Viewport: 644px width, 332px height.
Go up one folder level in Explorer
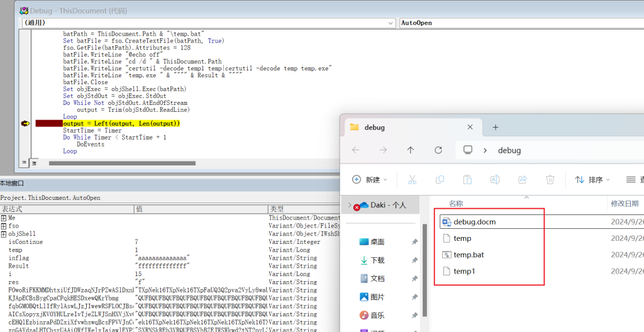411,150
